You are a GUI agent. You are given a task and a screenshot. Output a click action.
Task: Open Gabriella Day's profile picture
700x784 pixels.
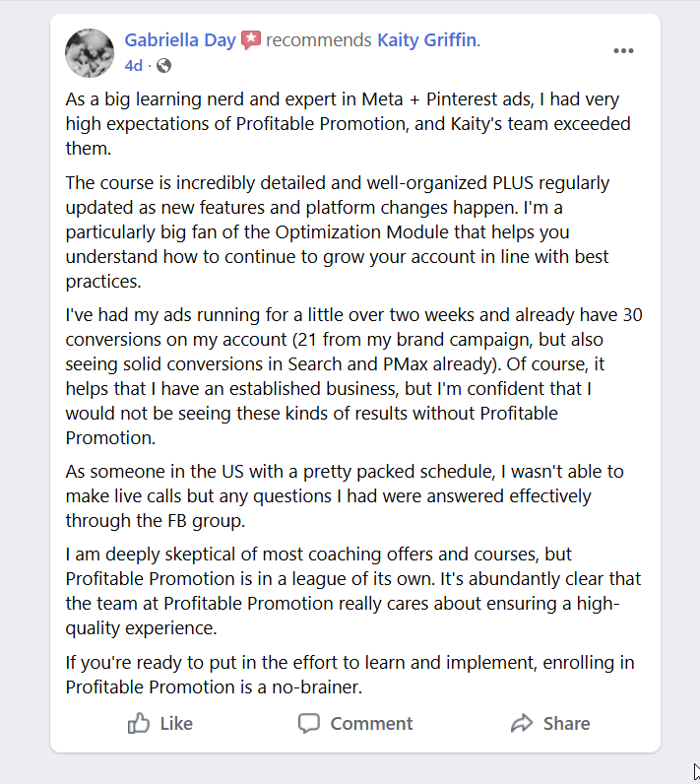[x=90, y=52]
